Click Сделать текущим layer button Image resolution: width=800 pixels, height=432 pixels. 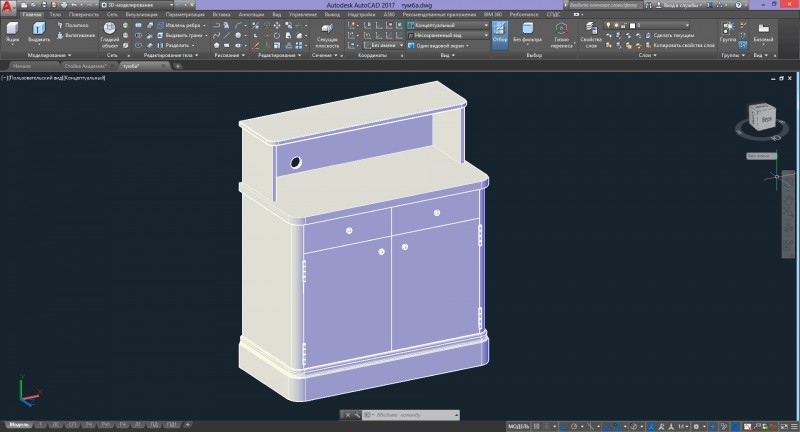tap(671, 35)
